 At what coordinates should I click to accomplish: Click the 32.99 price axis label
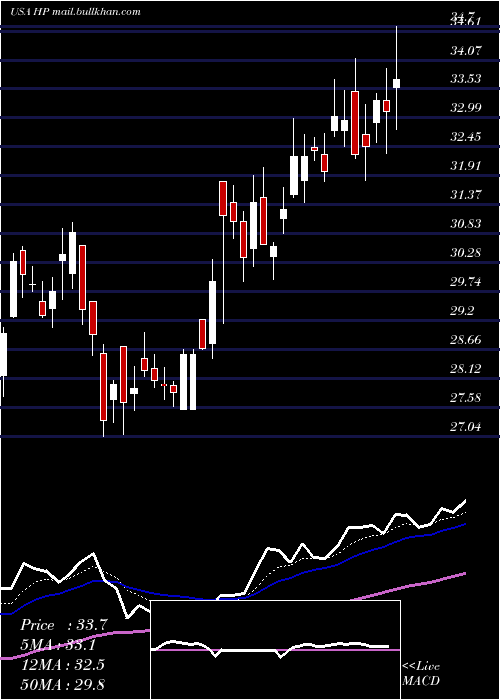point(466,108)
